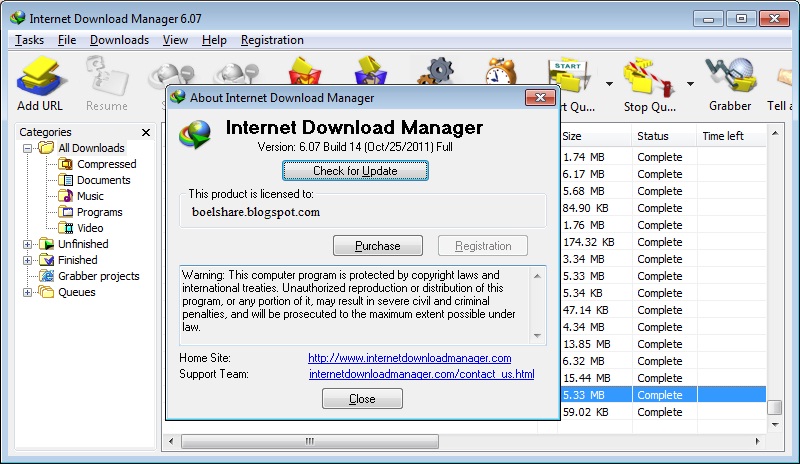Select the row with size 174.32 KB
Viewport: 800px width, 464px height.
(663, 242)
